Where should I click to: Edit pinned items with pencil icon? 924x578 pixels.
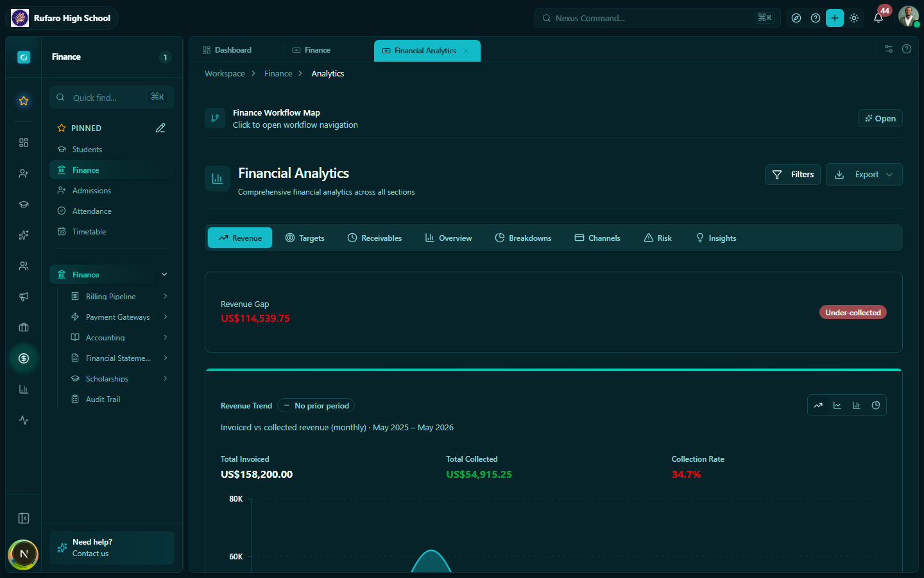[x=160, y=128]
